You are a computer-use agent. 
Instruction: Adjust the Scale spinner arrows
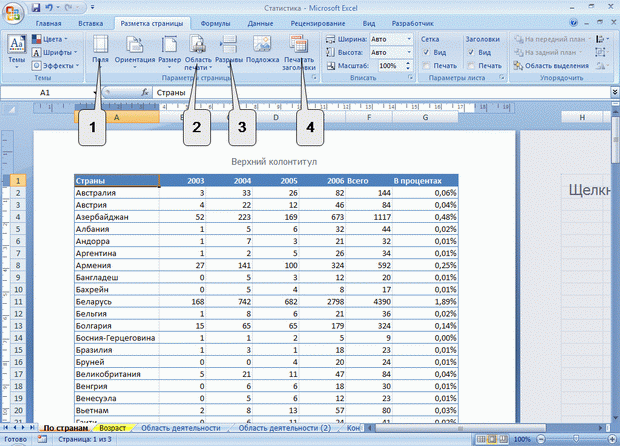click(x=408, y=66)
